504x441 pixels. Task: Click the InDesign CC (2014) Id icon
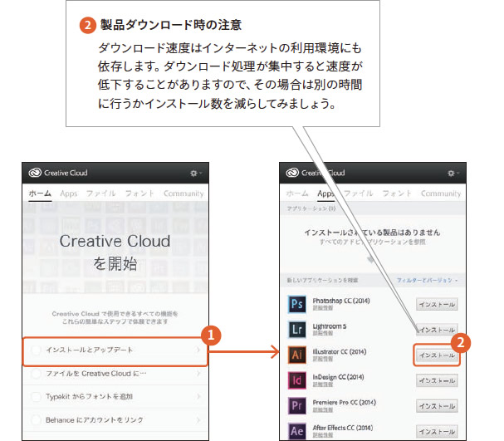click(x=296, y=380)
